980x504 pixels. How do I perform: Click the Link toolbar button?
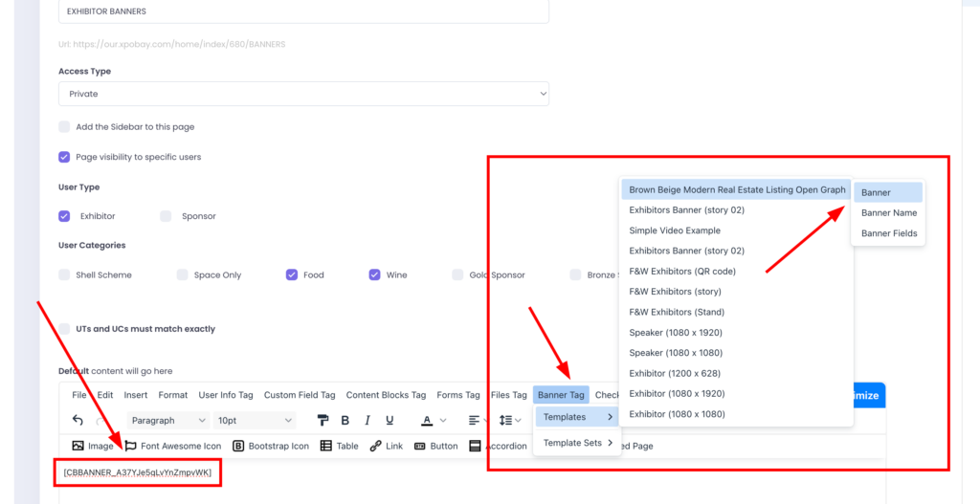386,446
